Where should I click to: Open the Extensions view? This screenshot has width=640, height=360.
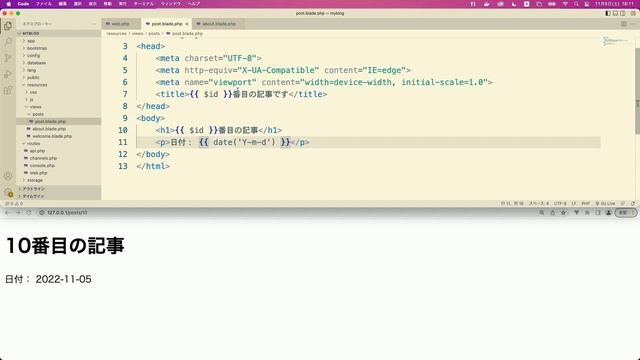click(8, 90)
